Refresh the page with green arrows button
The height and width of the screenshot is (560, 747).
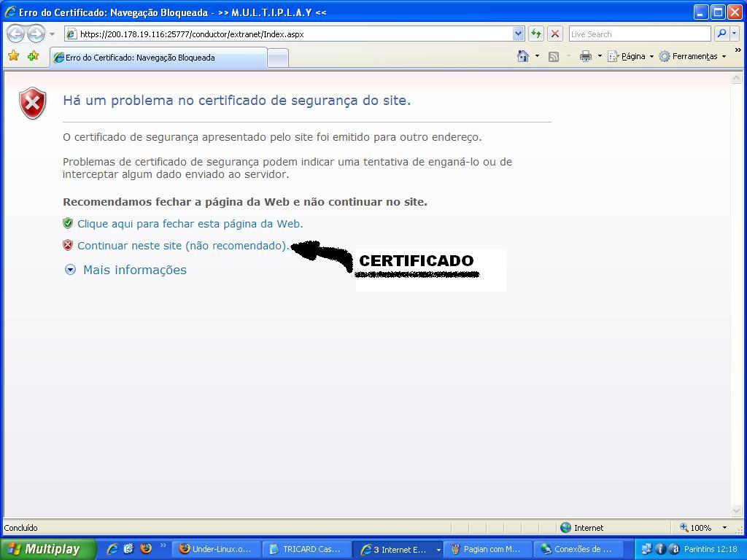(536, 34)
